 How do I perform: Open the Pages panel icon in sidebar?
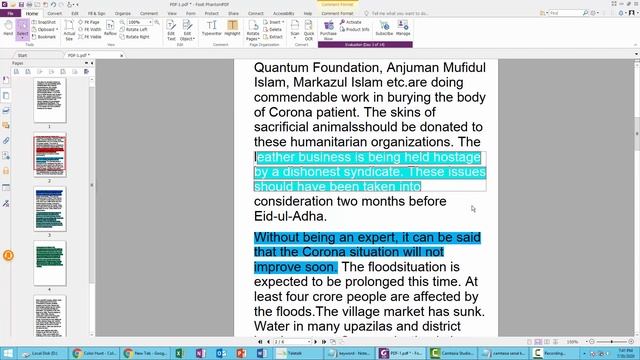point(6,96)
